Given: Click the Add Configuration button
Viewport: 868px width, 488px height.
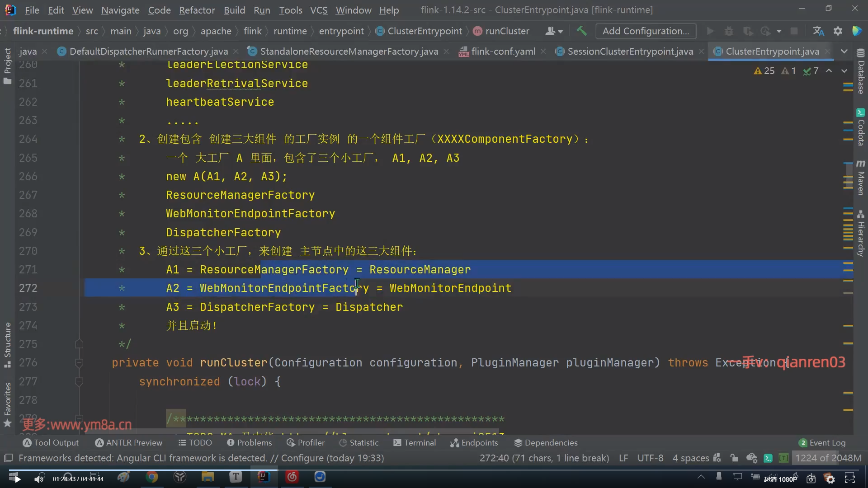Looking at the screenshot, I should click(646, 31).
